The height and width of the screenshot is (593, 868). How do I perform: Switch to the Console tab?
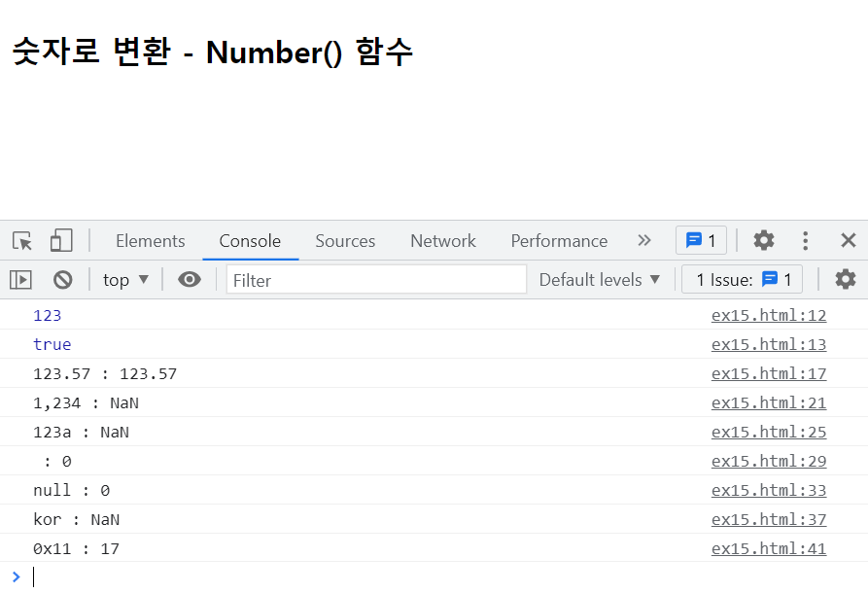click(250, 241)
